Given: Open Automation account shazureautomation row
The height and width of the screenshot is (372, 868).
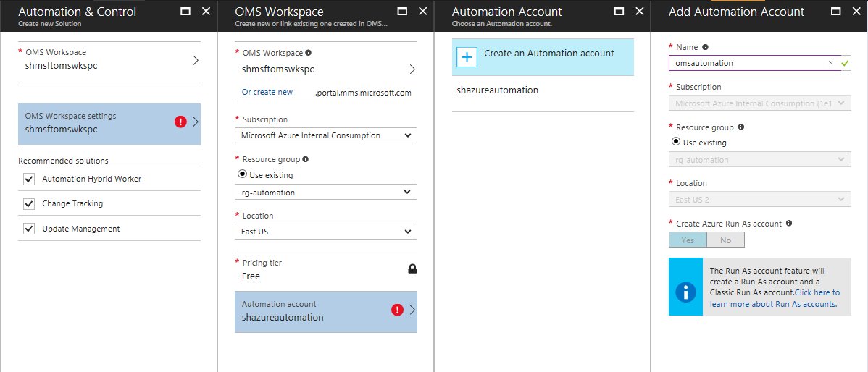Looking at the screenshot, I should [325, 312].
